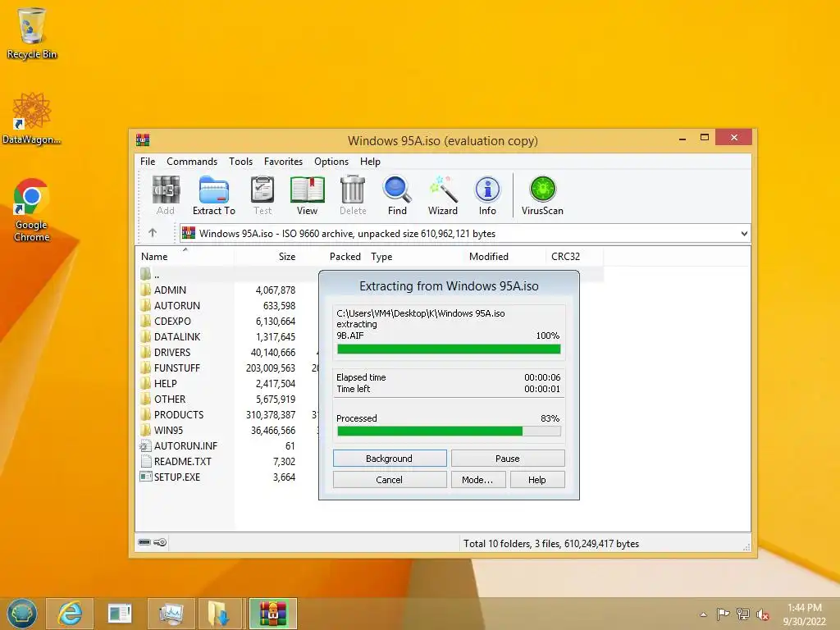Select the DataWagon desktop shortcut
840x630 pixels.
pyautogui.click(x=32, y=118)
